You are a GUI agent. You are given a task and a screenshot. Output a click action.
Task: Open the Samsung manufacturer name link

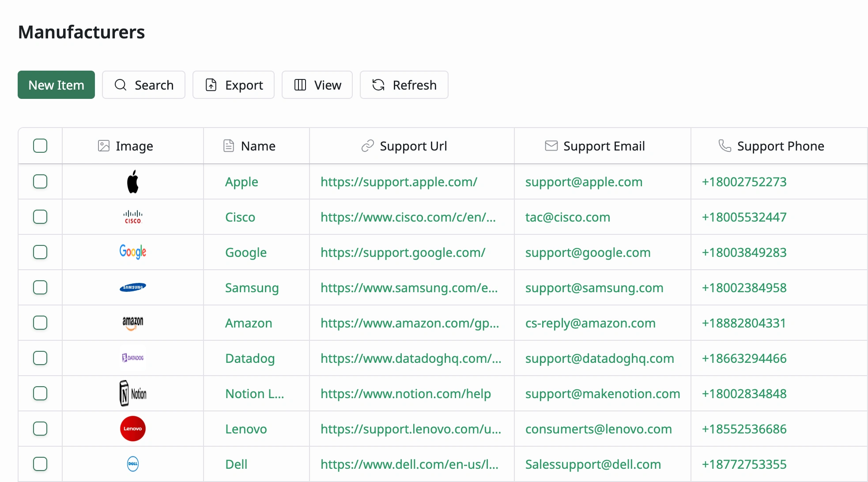coord(252,288)
